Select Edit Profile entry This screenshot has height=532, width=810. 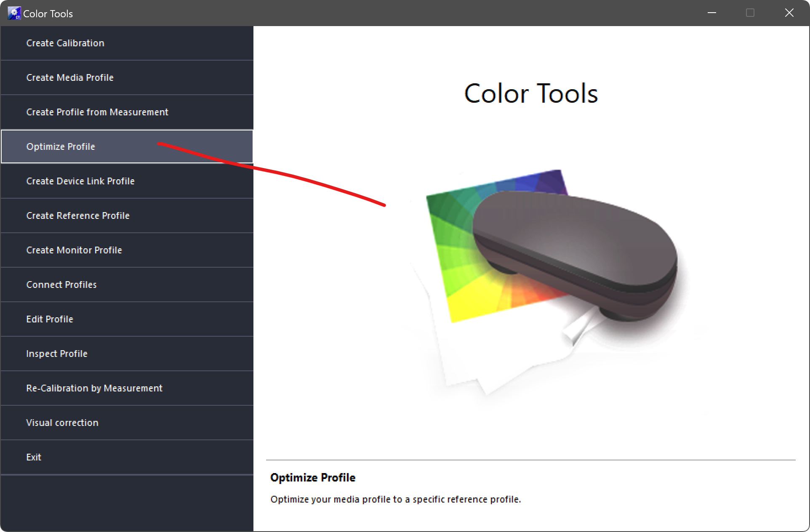pyautogui.click(x=50, y=319)
